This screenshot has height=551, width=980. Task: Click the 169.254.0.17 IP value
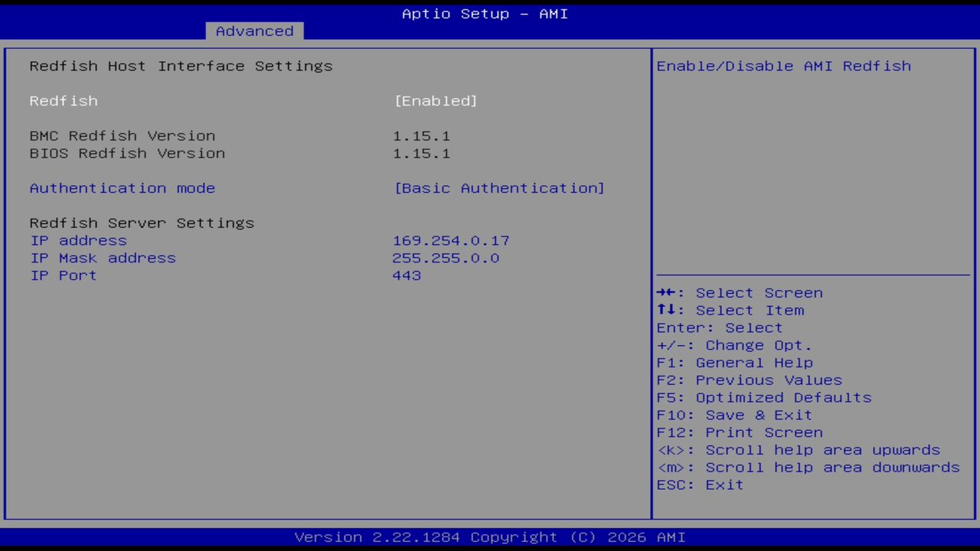tap(451, 240)
